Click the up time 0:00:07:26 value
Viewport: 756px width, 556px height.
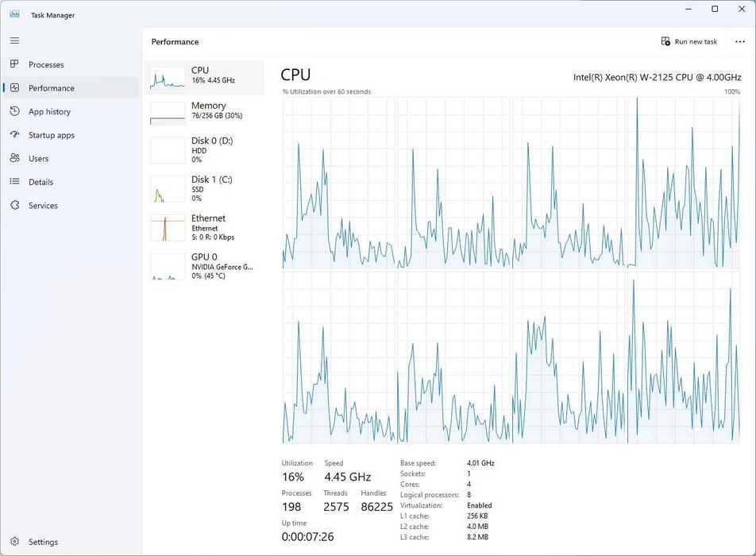[x=307, y=537]
